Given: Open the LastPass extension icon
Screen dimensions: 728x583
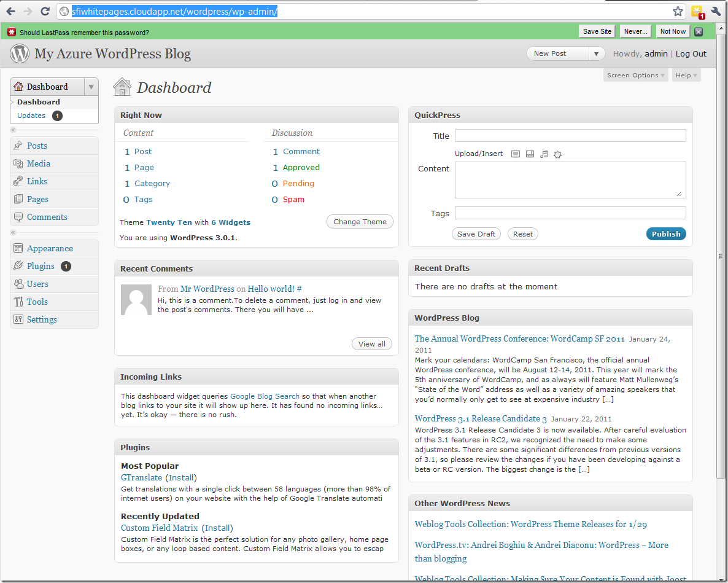Looking at the screenshot, I should point(698,12).
